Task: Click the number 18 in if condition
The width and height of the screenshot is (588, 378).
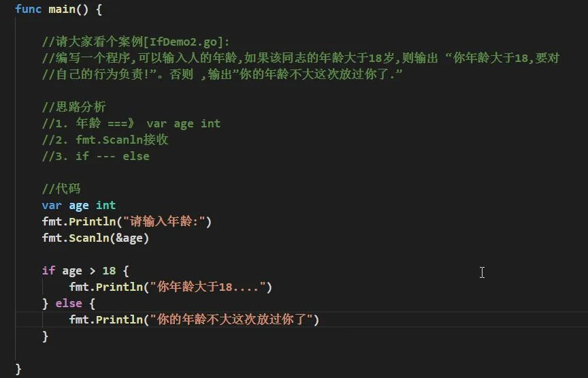Action: pyautogui.click(x=109, y=270)
